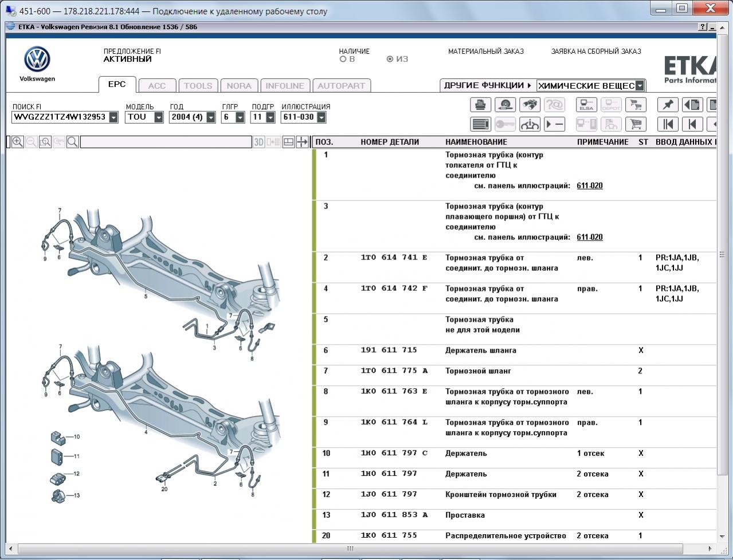Switch to the INFOLINE tab
Screen dimensions: 733x560
point(285,86)
